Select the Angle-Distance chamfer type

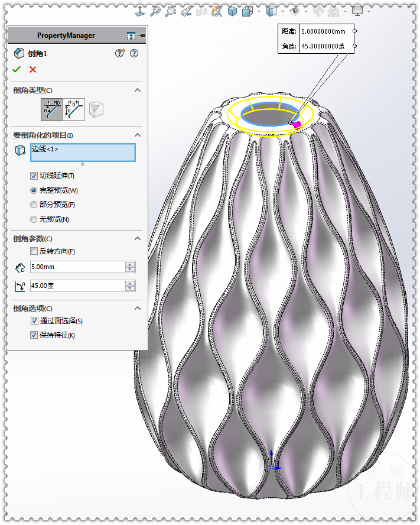coord(52,109)
